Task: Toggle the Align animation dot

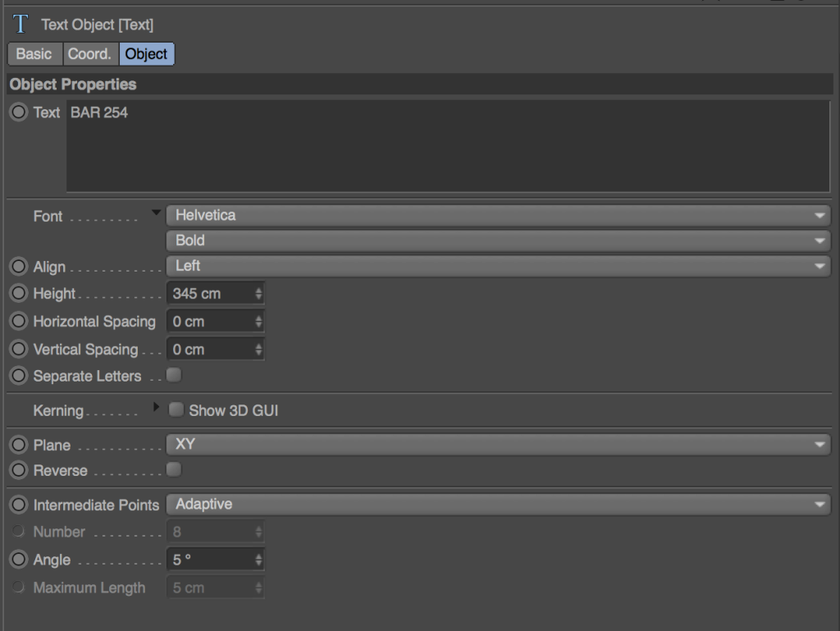Action: 19,266
